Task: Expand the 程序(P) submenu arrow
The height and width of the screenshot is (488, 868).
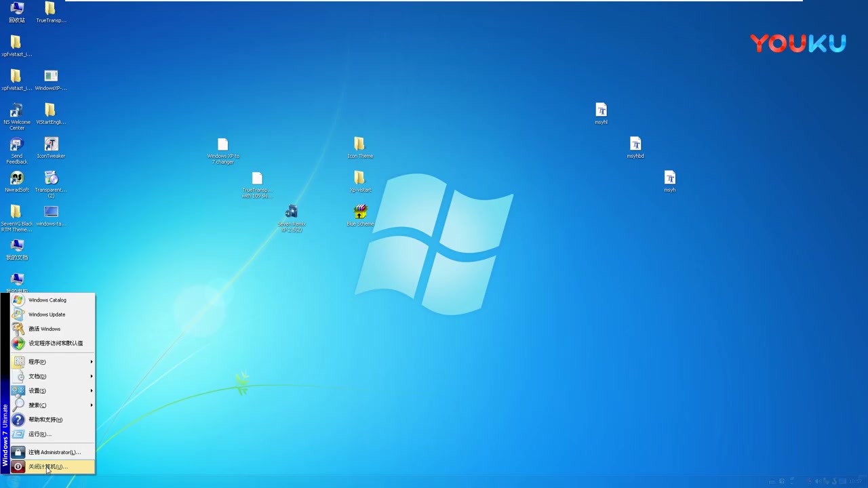Action: pos(92,362)
